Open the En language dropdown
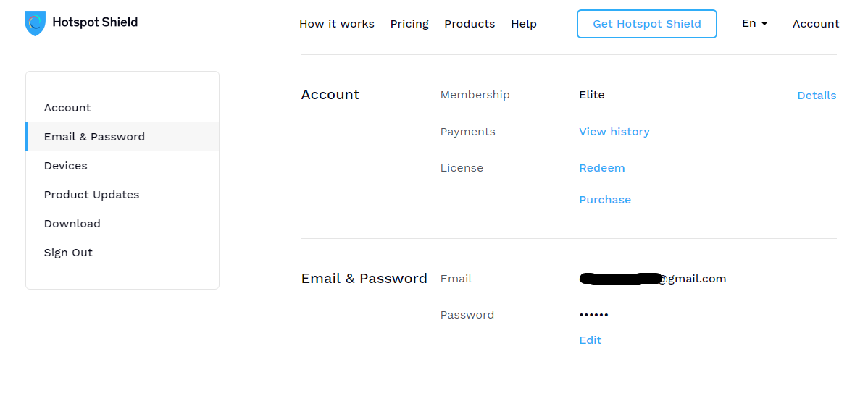 click(754, 23)
